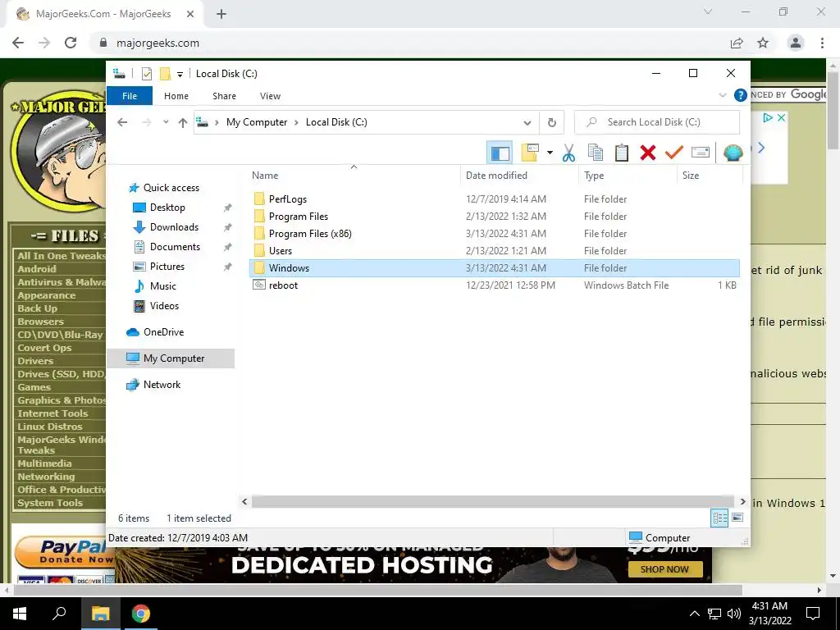Click the Classic Shell settings shell icon

tap(733, 153)
